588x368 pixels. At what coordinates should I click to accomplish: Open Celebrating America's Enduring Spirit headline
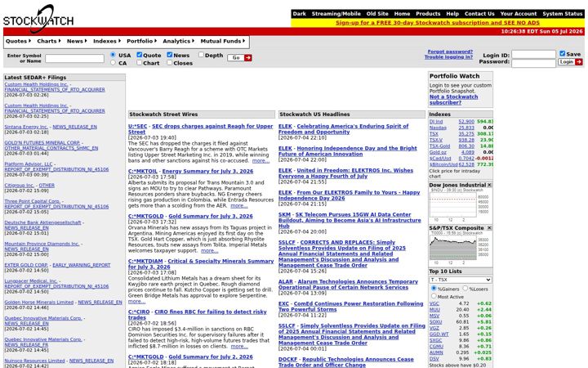343,129
